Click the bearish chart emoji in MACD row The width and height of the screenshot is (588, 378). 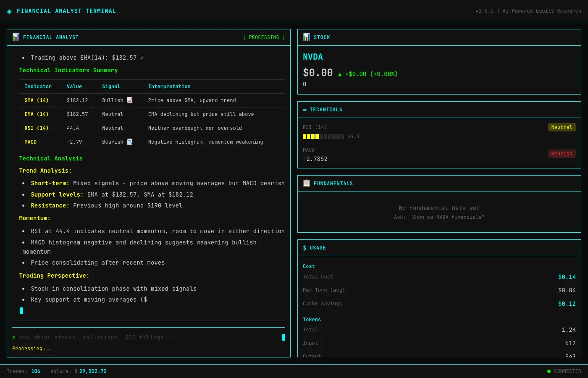click(130, 142)
